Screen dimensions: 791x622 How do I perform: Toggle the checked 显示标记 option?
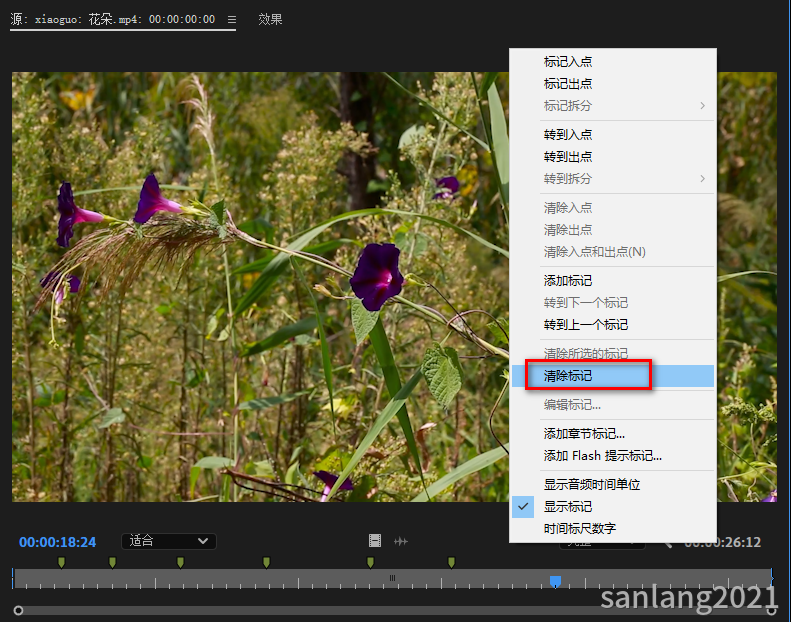coord(613,506)
